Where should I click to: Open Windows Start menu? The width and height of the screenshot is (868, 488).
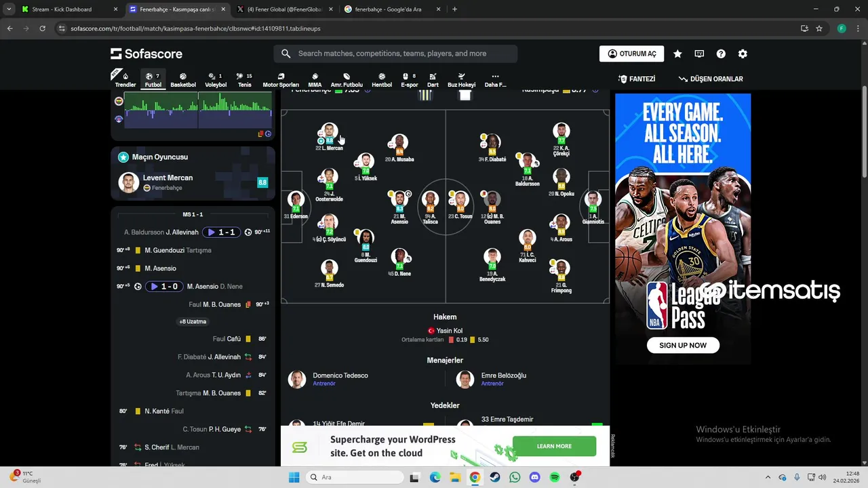tap(294, 477)
